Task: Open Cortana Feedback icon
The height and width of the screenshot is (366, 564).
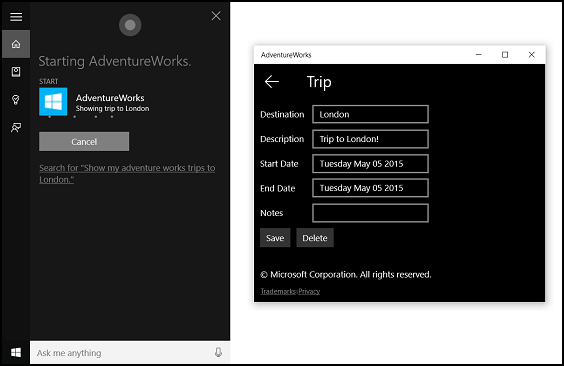Action: [16, 127]
